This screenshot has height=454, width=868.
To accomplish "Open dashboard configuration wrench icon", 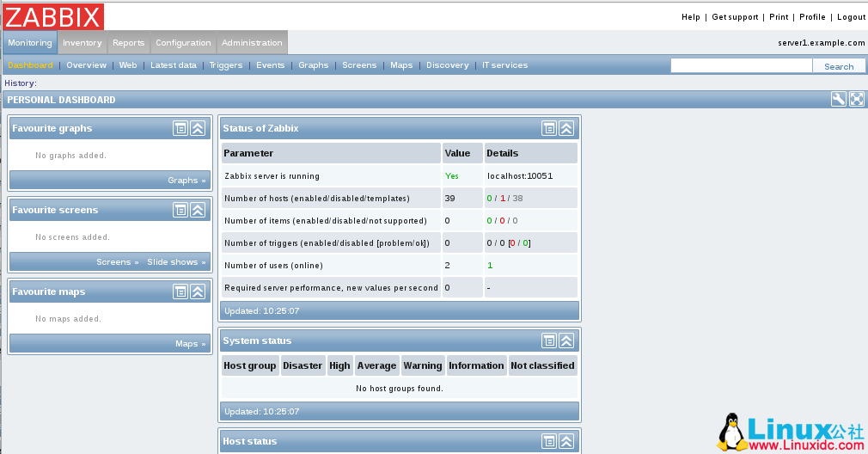I will pos(839,99).
